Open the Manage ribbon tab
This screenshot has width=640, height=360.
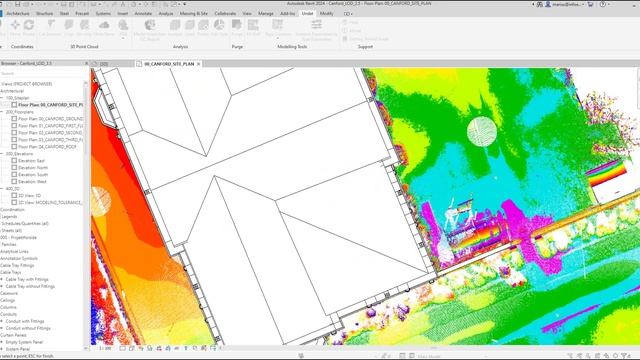point(266,13)
